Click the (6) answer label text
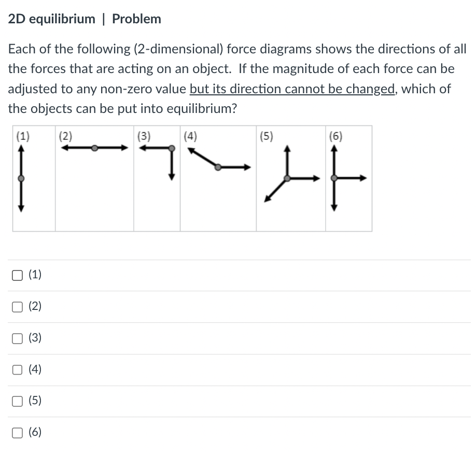 click(35, 432)
